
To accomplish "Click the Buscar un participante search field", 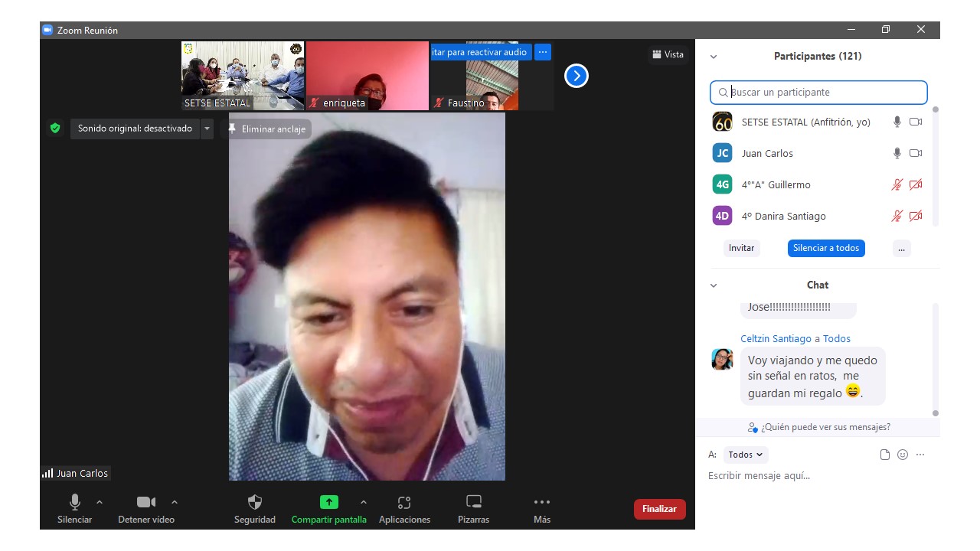I will pyautogui.click(x=818, y=93).
